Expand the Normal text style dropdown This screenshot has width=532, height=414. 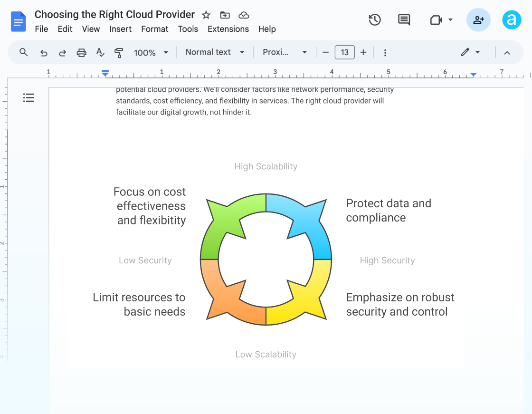(x=215, y=52)
